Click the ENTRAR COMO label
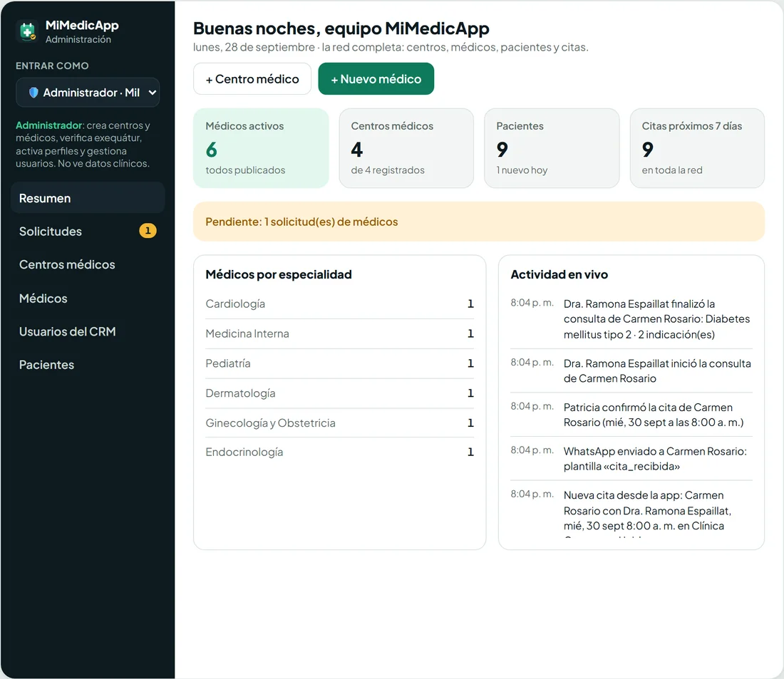The image size is (784, 679). [52, 66]
